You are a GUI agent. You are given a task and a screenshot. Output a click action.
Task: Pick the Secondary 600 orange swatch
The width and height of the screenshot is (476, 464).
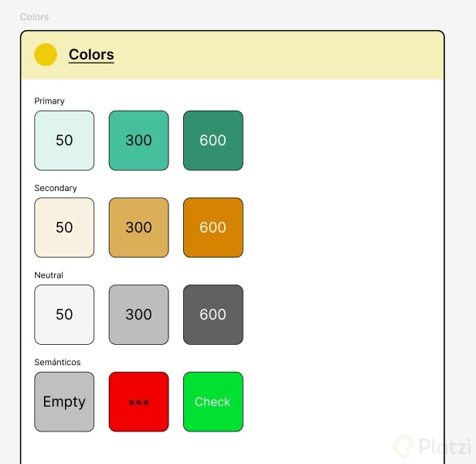[x=212, y=227]
